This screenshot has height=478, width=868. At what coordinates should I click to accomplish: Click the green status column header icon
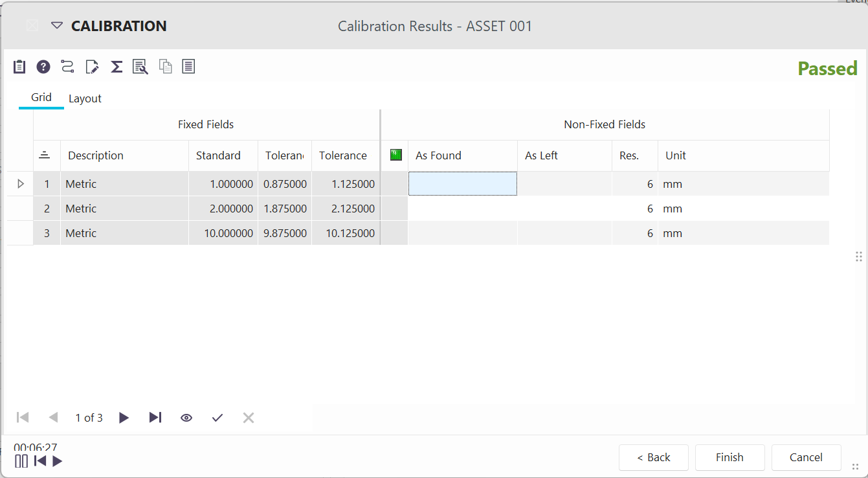point(395,155)
